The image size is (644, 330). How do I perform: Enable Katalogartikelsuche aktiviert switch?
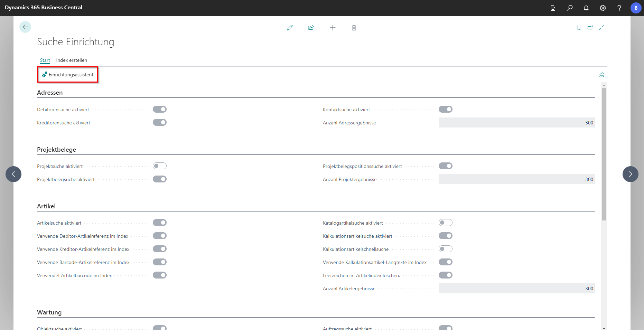coord(445,223)
